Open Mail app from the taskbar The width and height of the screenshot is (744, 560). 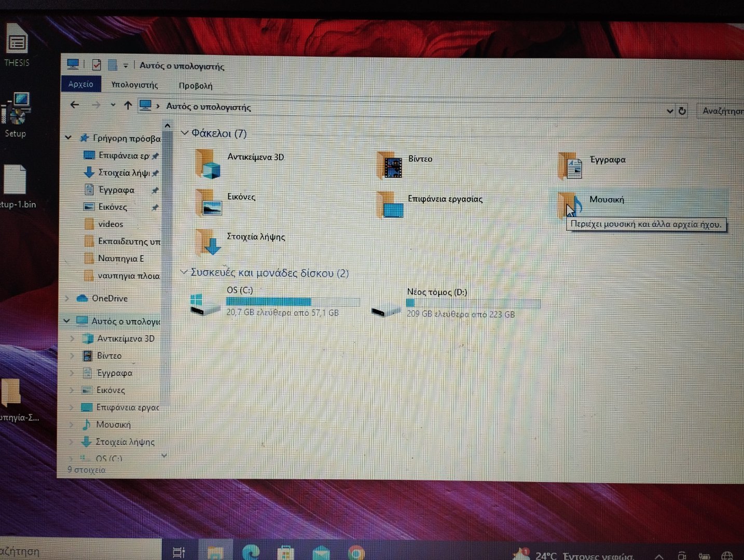tap(321, 553)
